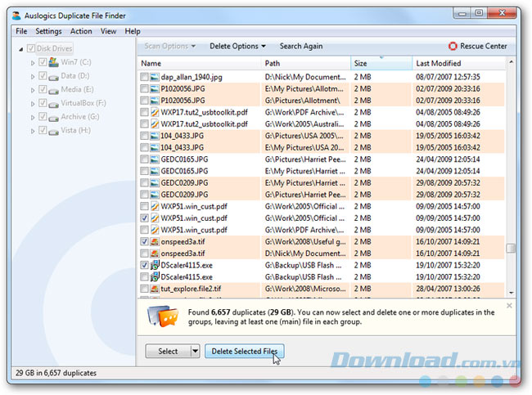Click Search Again in toolbar

(301, 46)
